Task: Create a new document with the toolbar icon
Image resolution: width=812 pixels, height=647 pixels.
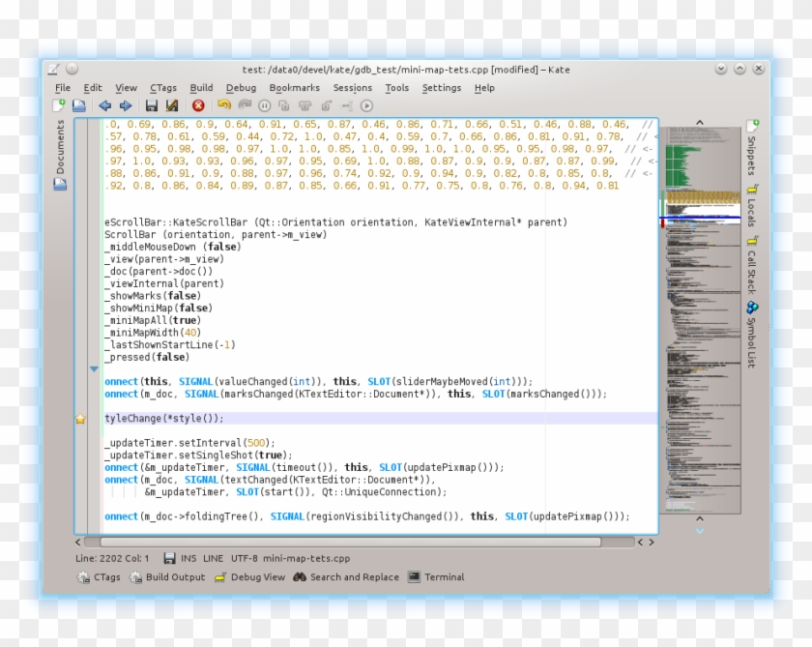Action: click(x=59, y=105)
